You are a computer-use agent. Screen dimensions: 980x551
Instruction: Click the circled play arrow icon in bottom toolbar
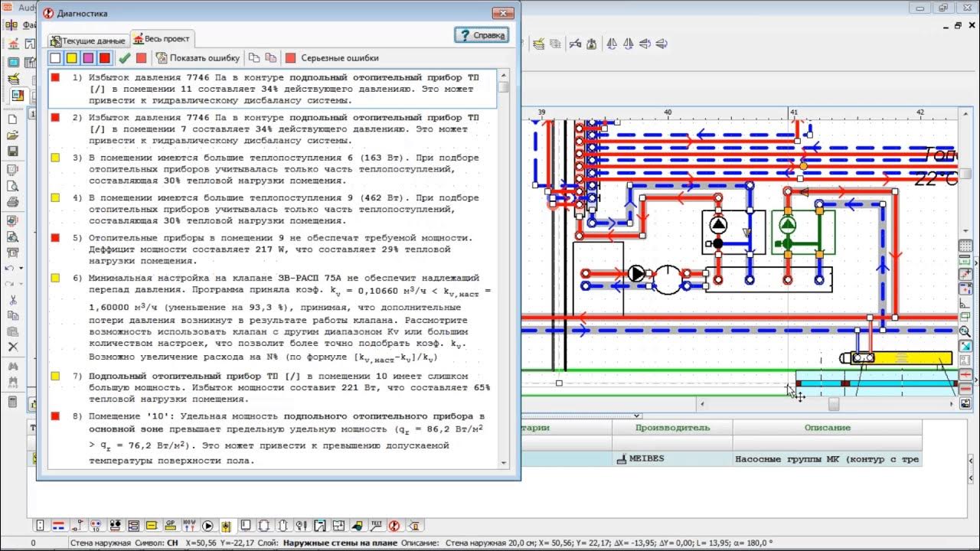(x=207, y=526)
